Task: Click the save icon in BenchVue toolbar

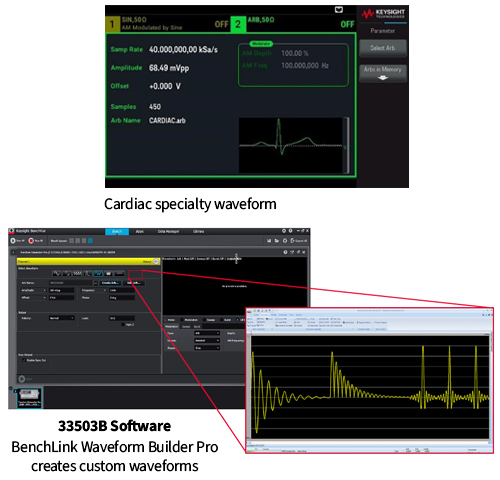Action: pos(269,241)
